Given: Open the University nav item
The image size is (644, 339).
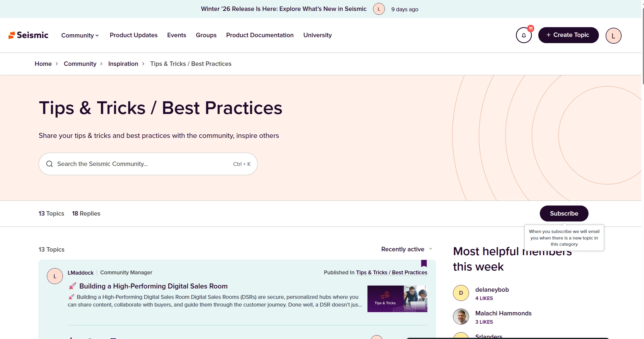Looking at the screenshot, I should click(x=317, y=35).
